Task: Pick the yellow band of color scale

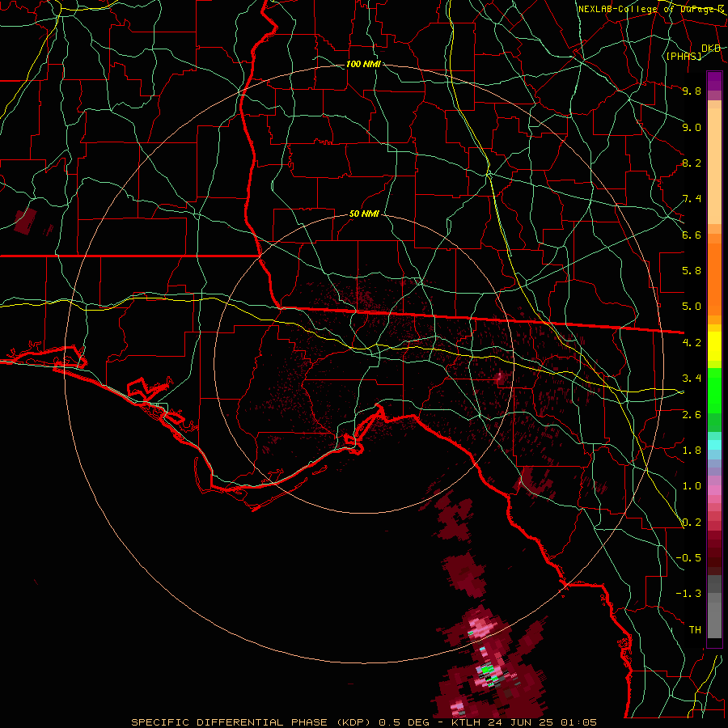Action: coord(714,345)
